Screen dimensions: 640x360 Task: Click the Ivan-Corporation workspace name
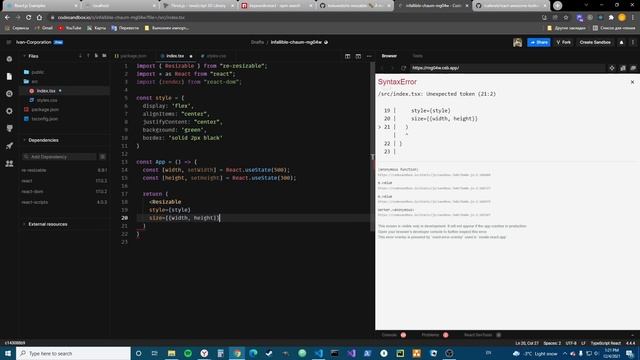point(33,42)
